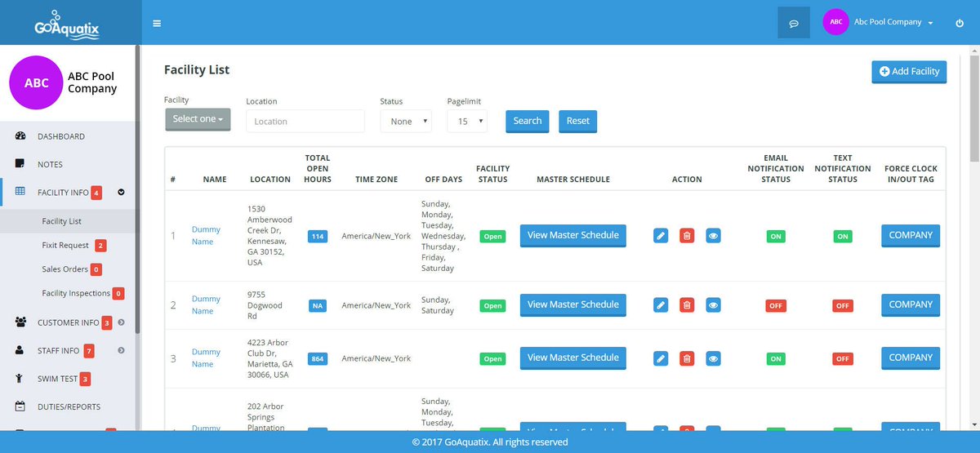Open the Status None dropdown
This screenshot has height=453, width=980.
click(405, 121)
